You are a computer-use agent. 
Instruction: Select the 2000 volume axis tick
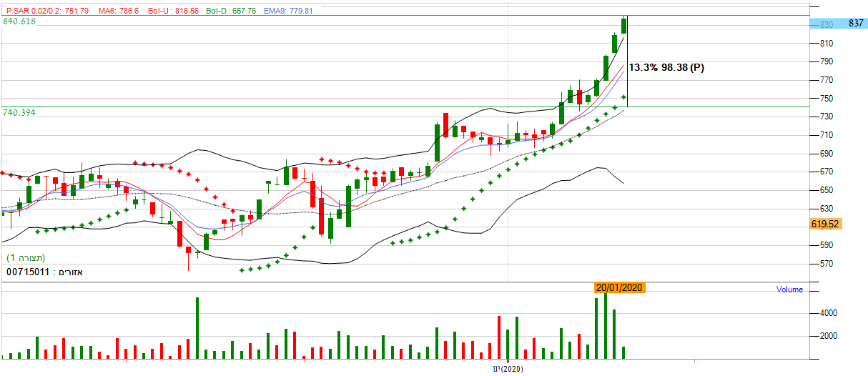tap(829, 336)
